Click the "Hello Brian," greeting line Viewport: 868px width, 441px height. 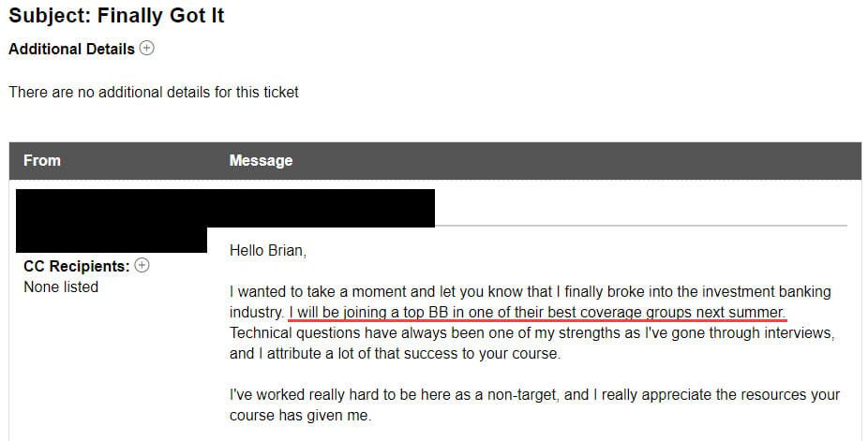(268, 250)
